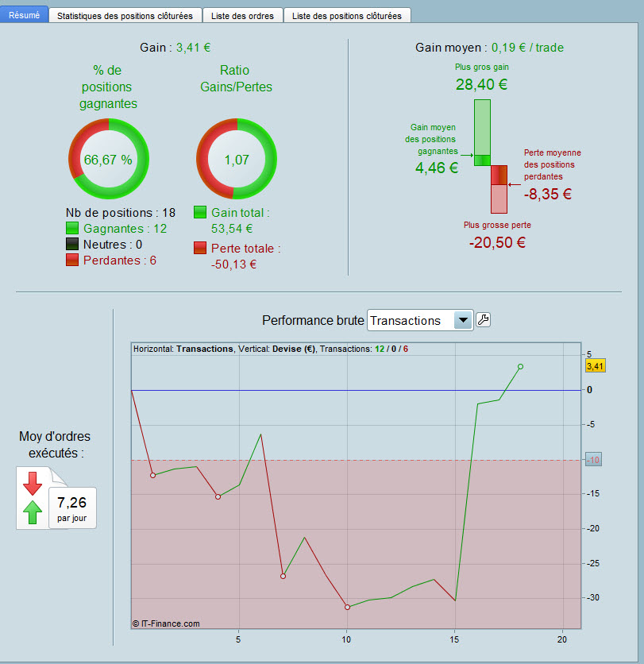Image resolution: width=644 pixels, height=664 pixels.
Task: Open the Performance brute Transactions combo box
Action: tap(420, 320)
